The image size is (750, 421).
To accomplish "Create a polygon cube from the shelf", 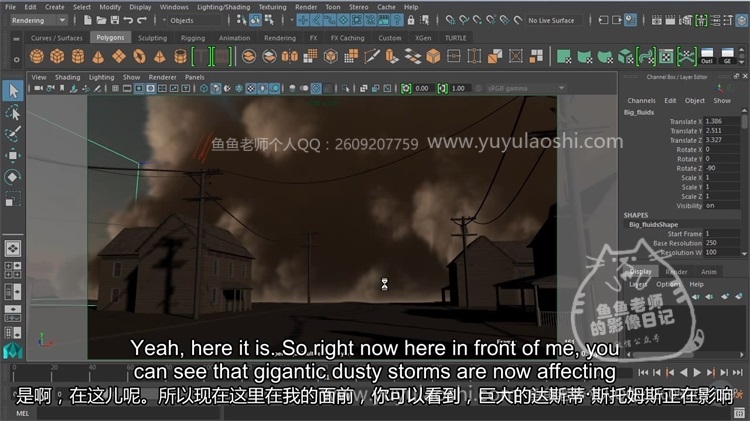I will pyautogui.click(x=58, y=56).
